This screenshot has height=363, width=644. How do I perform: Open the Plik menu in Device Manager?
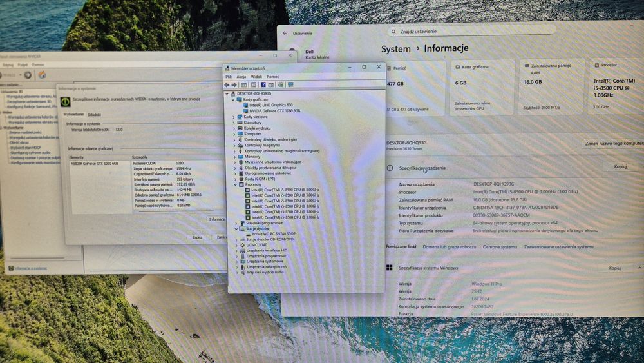pos(229,77)
